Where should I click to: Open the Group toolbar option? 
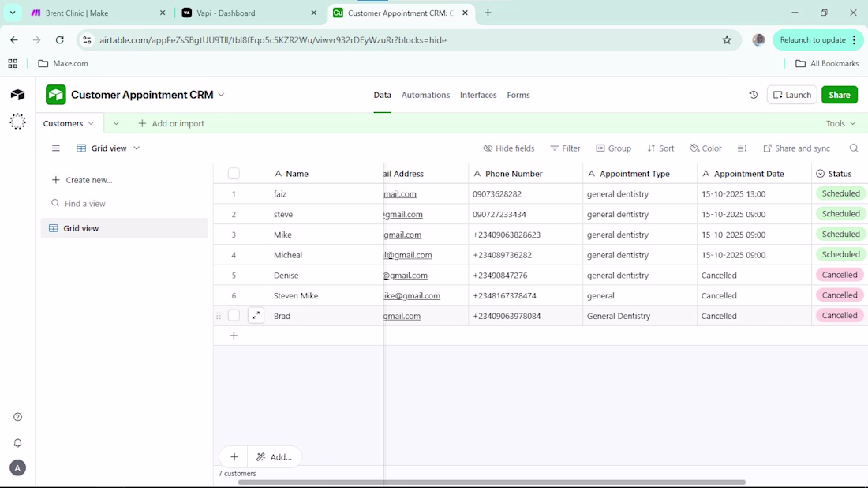[x=613, y=148]
